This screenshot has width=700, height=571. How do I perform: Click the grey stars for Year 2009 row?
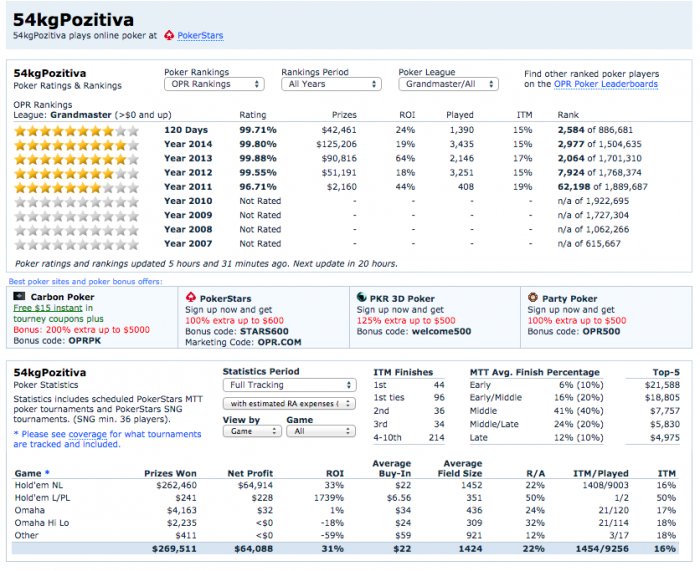click(77, 217)
